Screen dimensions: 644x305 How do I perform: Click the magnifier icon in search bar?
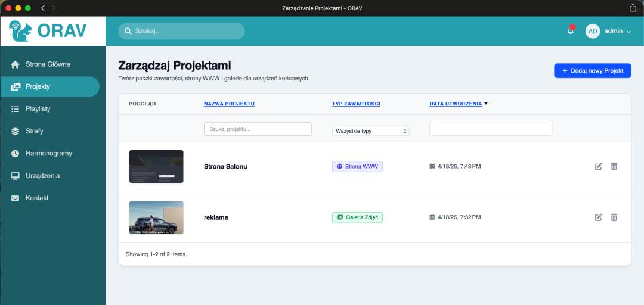point(128,31)
